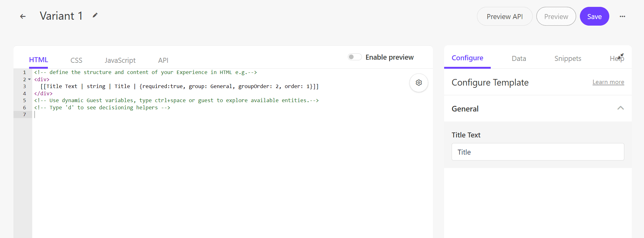Save the variant
Viewport: 644px width, 238px height.
coord(594,17)
